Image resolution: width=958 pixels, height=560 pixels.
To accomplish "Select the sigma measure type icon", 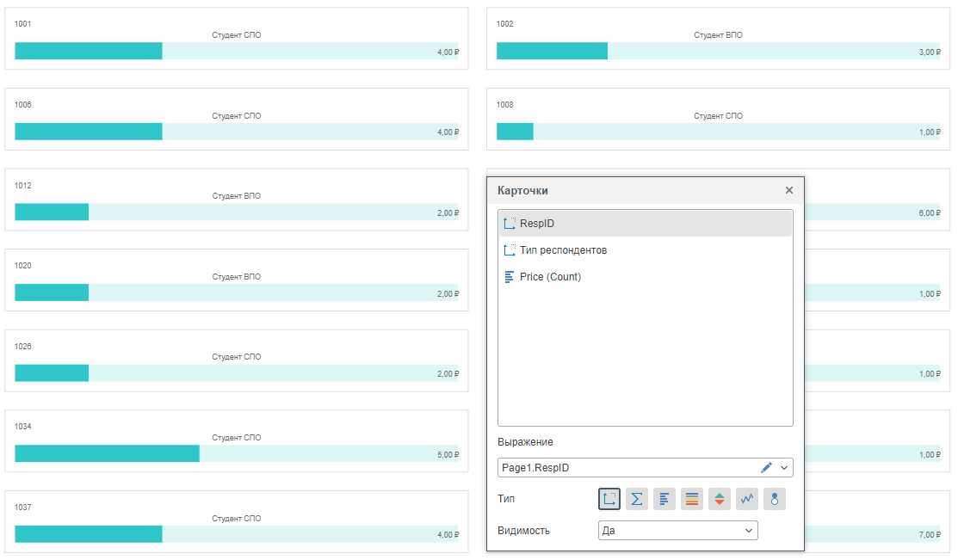I will tap(637, 499).
